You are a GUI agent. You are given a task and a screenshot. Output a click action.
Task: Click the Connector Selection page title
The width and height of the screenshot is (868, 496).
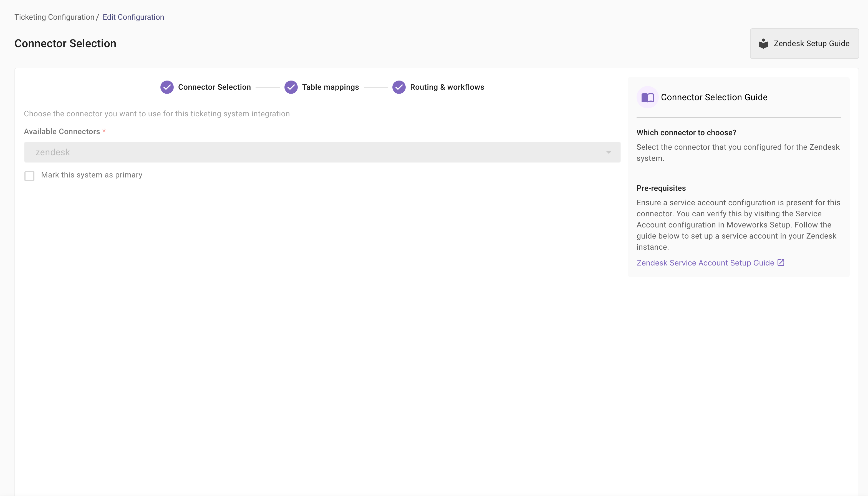[65, 44]
